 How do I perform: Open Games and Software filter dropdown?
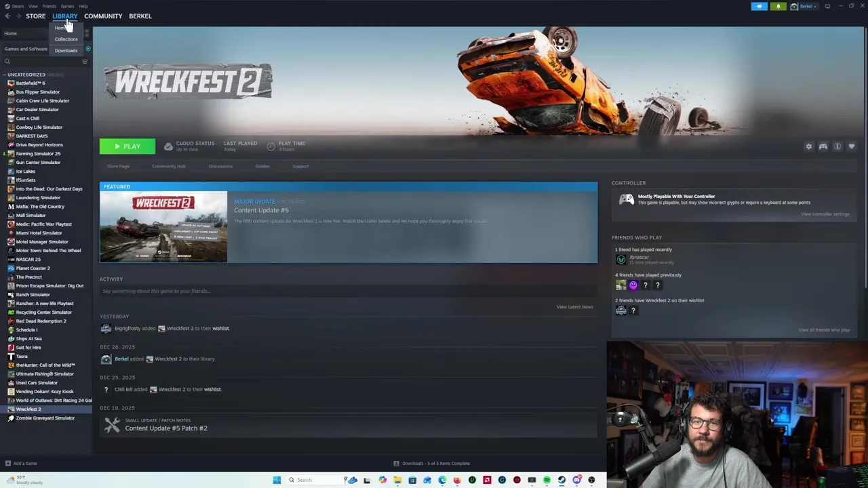pos(26,49)
